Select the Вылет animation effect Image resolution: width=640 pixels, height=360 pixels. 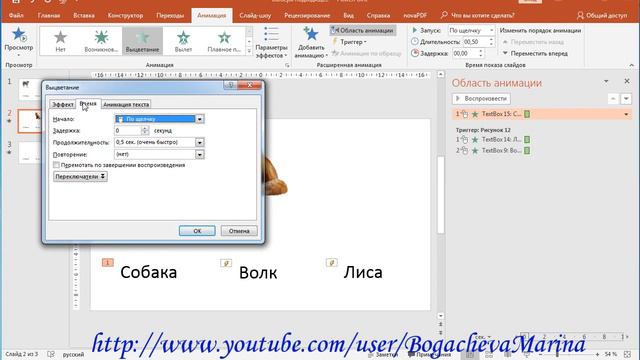[x=183, y=41]
